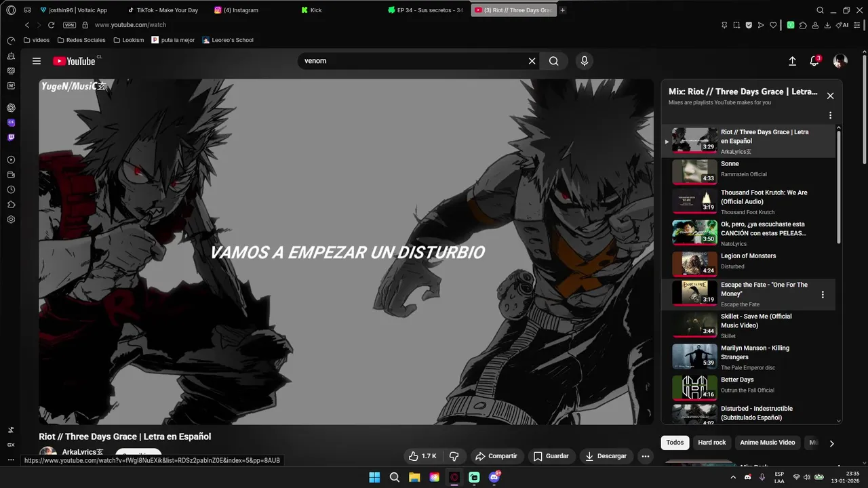Click the Compartir share button

[496, 456]
